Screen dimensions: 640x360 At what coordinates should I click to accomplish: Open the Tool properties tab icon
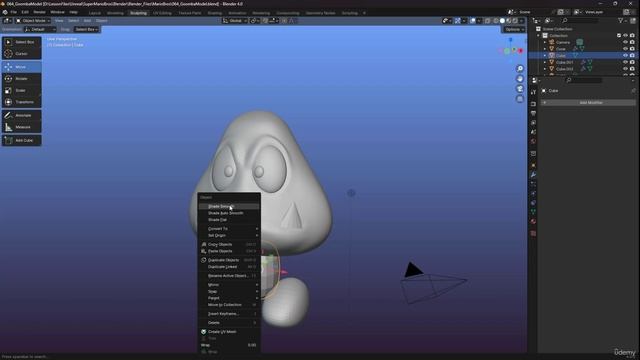pyautogui.click(x=533, y=93)
